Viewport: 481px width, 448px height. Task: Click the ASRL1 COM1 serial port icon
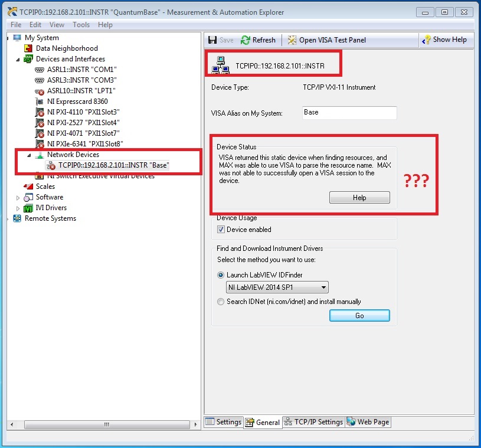pyautogui.click(x=40, y=70)
